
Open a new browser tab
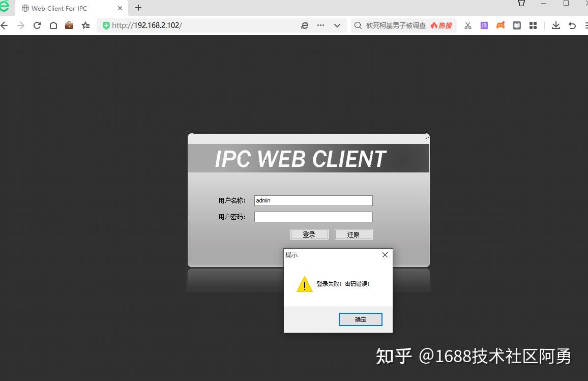(138, 8)
